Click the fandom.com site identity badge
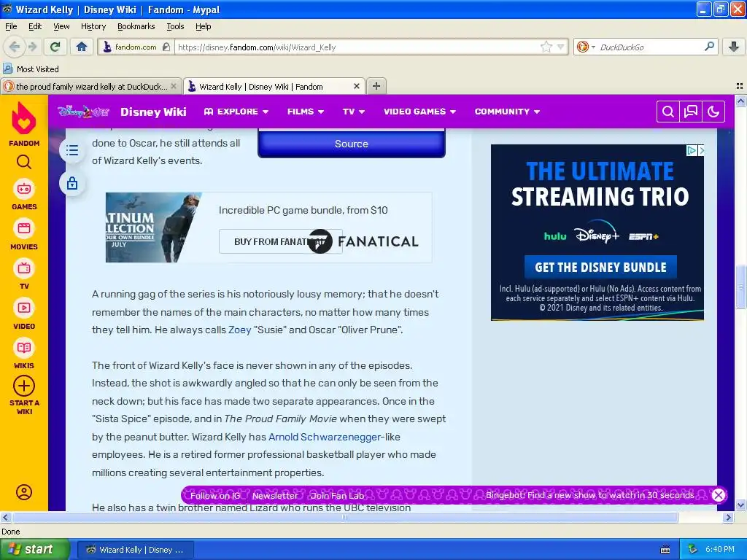The width and height of the screenshot is (747, 560). click(136, 47)
